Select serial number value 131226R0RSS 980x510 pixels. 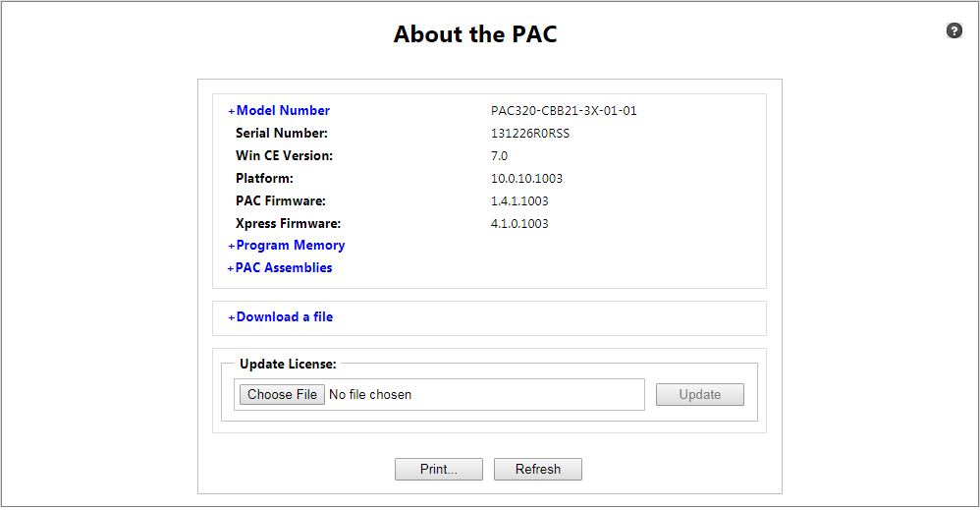(x=530, y=134)
